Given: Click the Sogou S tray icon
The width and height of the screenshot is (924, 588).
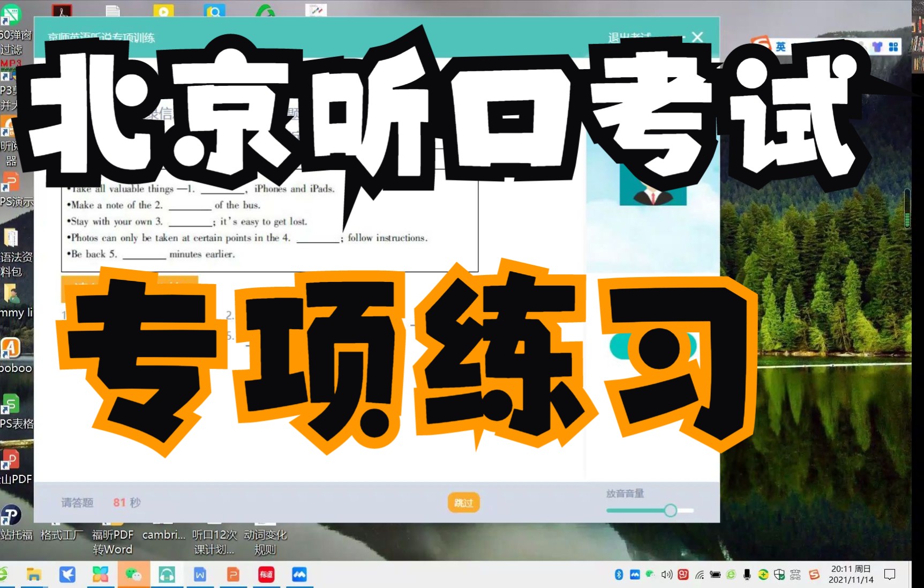Looking at the screenshot, I should pos(814,575).
